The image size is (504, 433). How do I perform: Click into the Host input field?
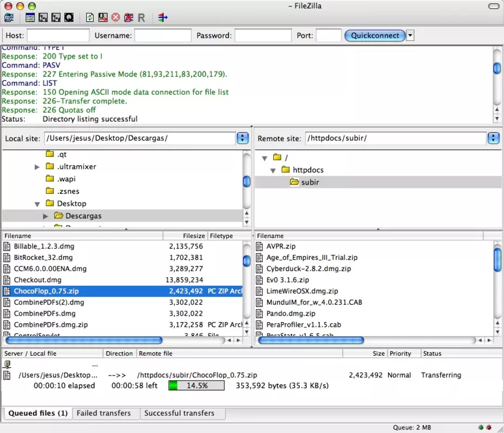click(58, 35)
